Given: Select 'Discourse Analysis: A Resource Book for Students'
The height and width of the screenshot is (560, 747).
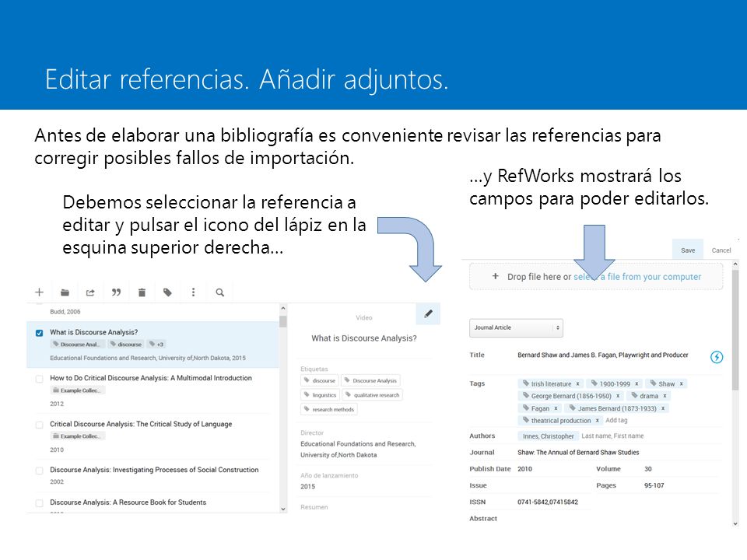Looking at the screenshot, I should coord(128,502).
